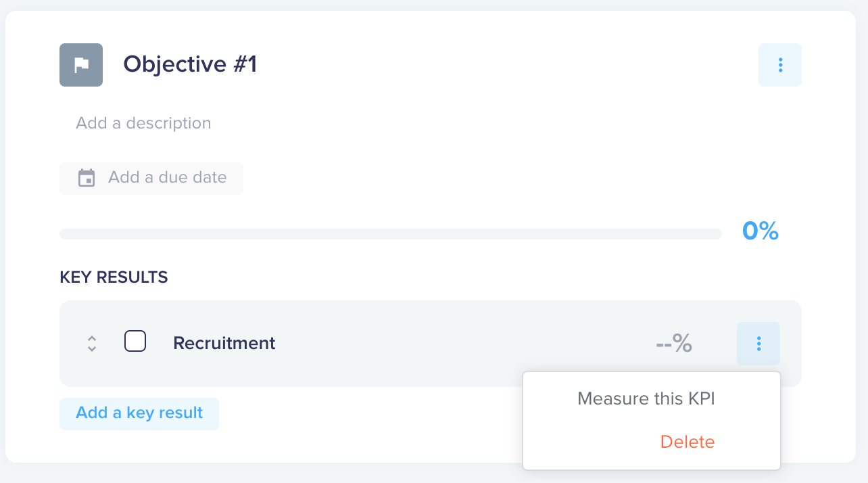Click the calendar icon for due date
This screenshot has height=483, width=868.
pyautogui.click(x=87, y=178)
